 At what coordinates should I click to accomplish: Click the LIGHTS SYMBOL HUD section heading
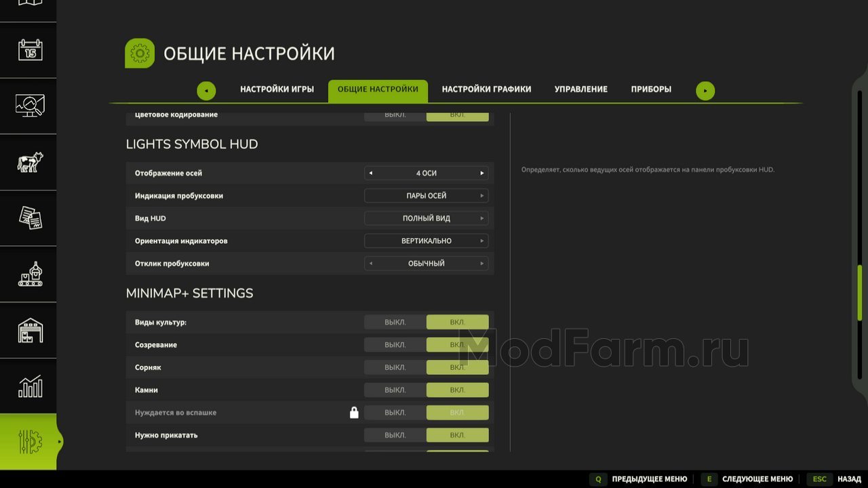point(192,144)
